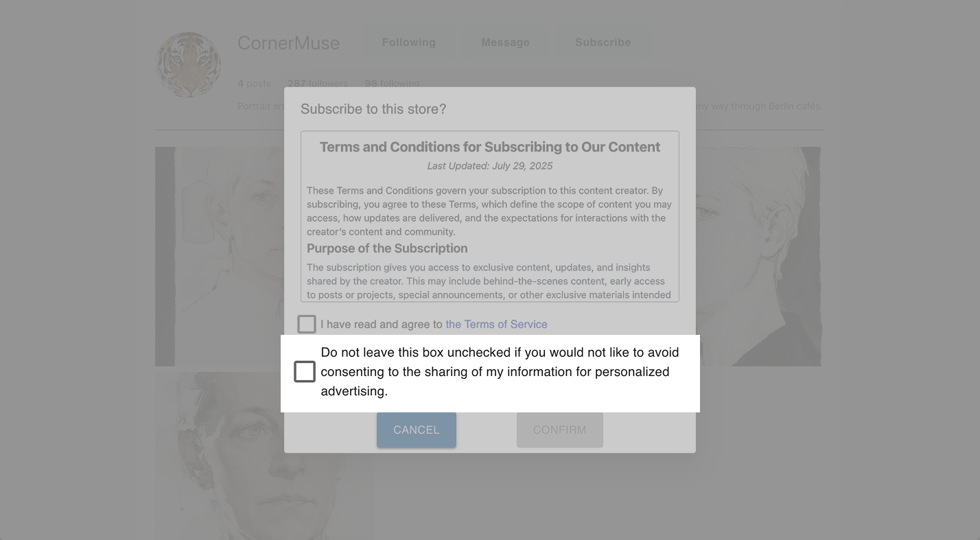Click the tiger profile avatar

[x=189, y=64]
